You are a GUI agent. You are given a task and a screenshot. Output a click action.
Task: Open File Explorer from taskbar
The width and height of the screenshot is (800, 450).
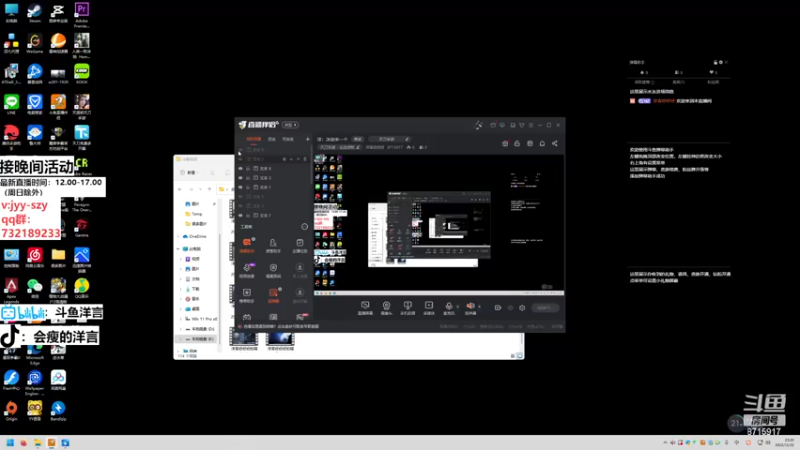pos(38,442)
